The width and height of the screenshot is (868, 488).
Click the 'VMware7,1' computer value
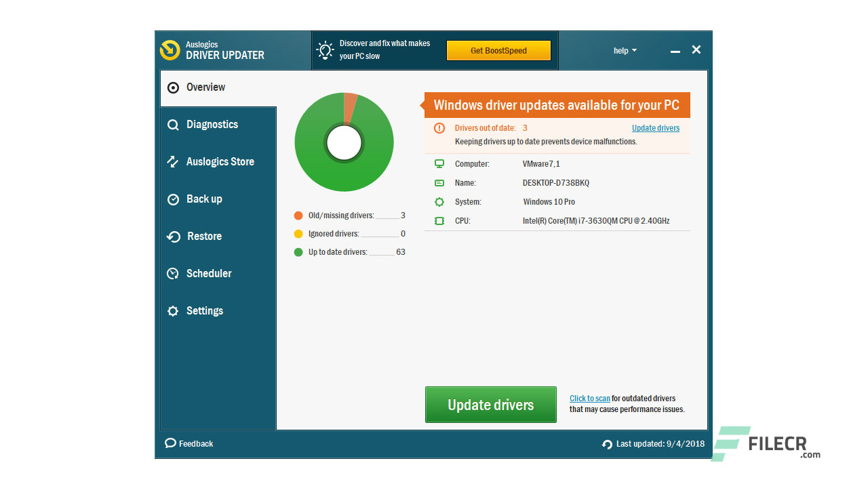point(541,164)
